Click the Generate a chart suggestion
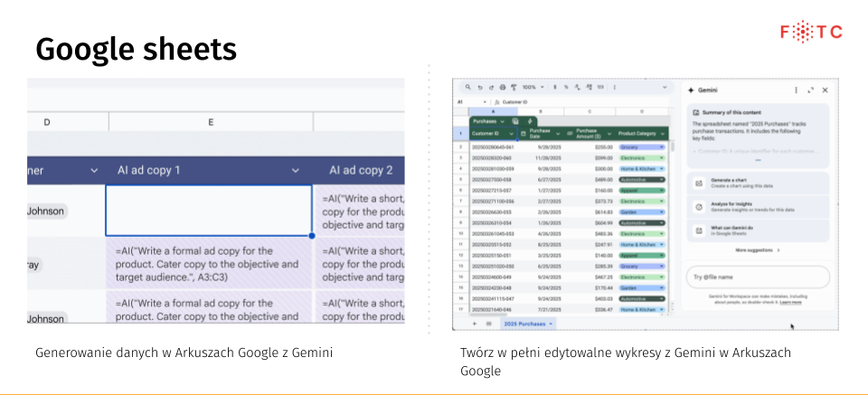 (758, 183)
